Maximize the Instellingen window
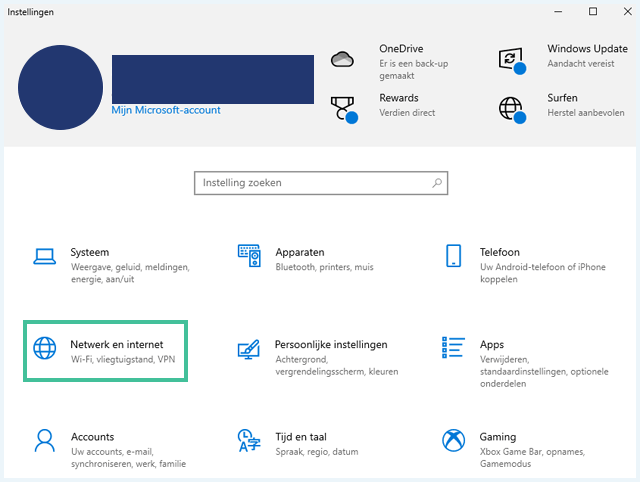 pos(593,11)
